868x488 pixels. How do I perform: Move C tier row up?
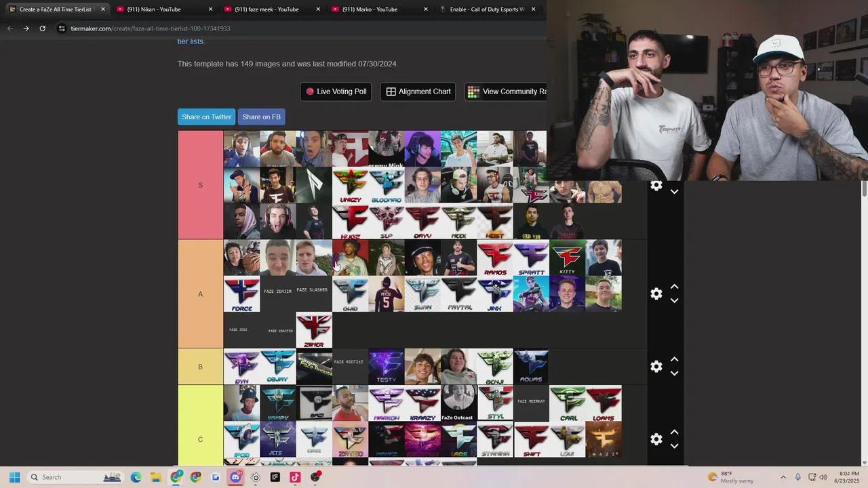coord(674,432)
